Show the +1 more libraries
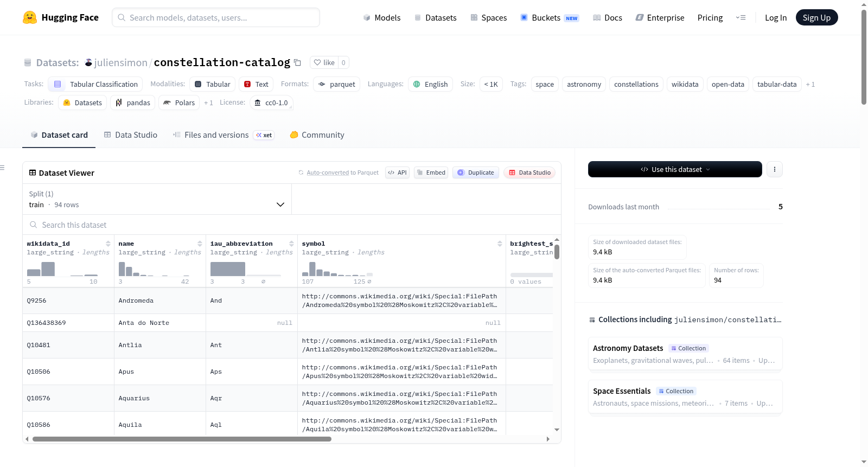The height and width of the screenshot is (467, 868). (x=208, y=103)
